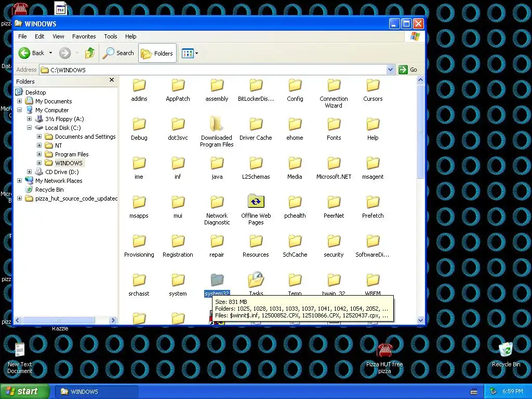Select Recycle Bin in folder tree

[x=49, y=190]
